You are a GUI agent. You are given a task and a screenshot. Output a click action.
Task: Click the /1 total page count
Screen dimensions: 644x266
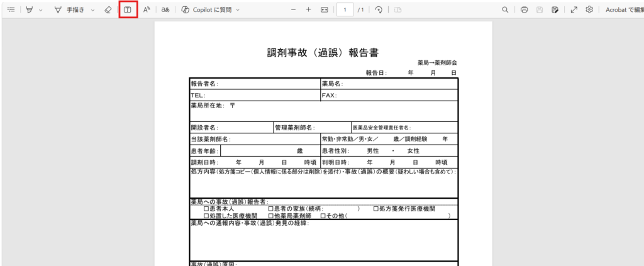(360, 10)
